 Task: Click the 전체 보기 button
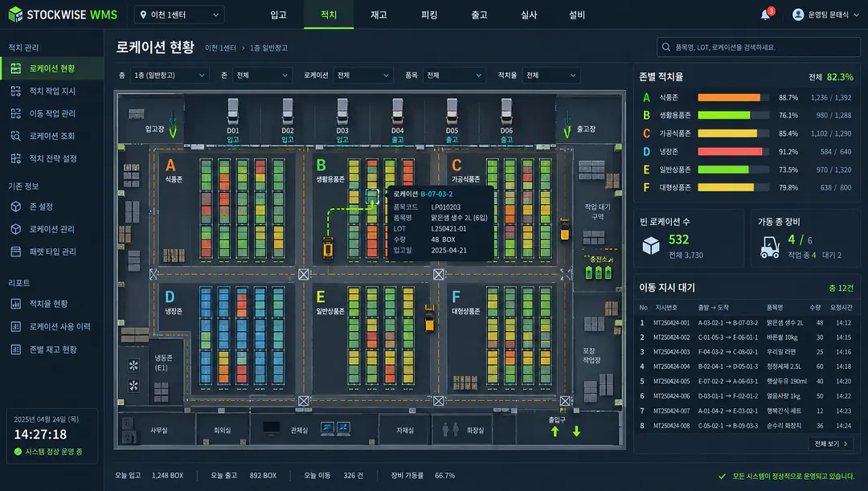(x=831, y=444)
